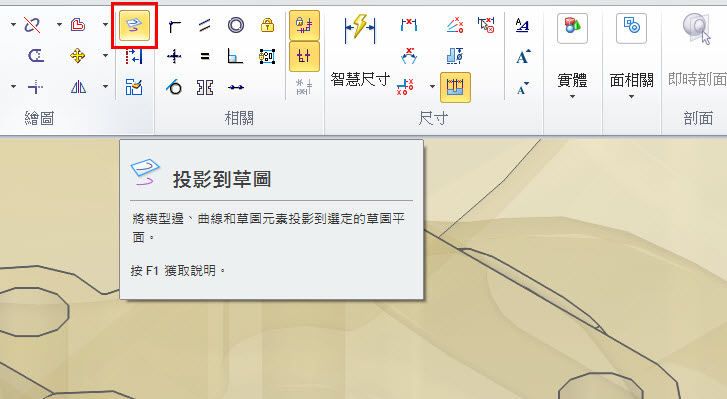Click the 即時剖面 live section button
The image size is (727, 399).
pos(697,51)
